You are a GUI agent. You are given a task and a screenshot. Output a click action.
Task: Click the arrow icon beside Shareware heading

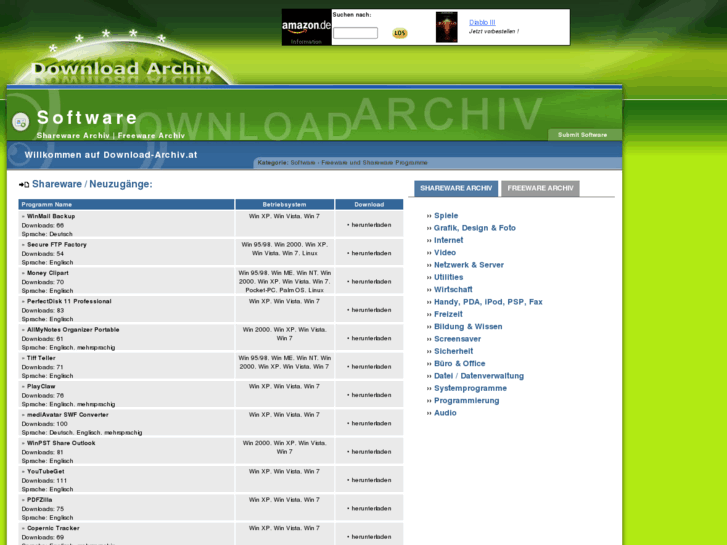pyautogui.click(x=24, y=185)
